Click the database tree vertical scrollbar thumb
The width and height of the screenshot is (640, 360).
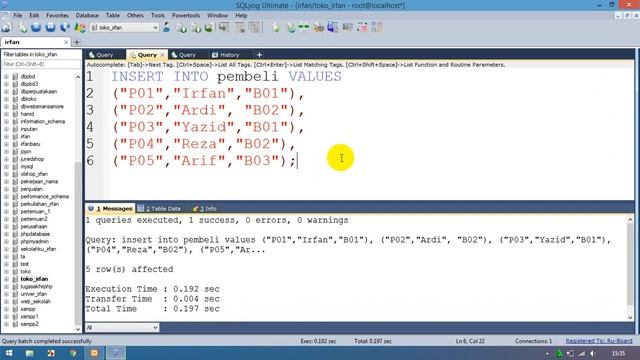coord(78,243)
